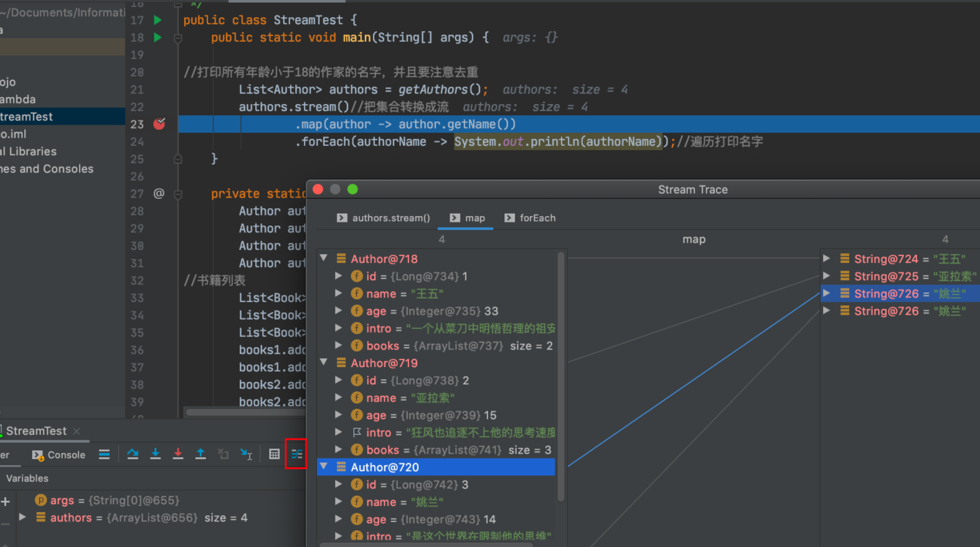Image resolution: width=980 pixels, height=547 pixels.
Task: Click editor horizontal scrollbar
Action: [x=245, y=412]
